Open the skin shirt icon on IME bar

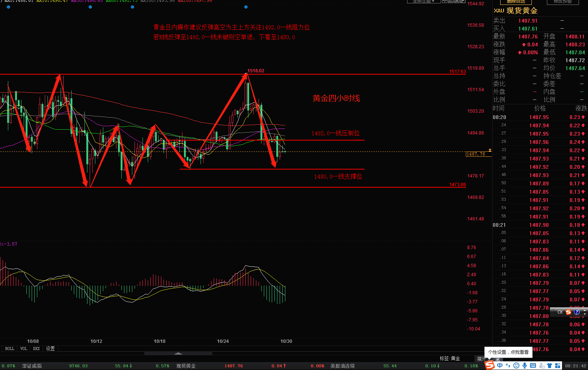click(x=550, y=365)
